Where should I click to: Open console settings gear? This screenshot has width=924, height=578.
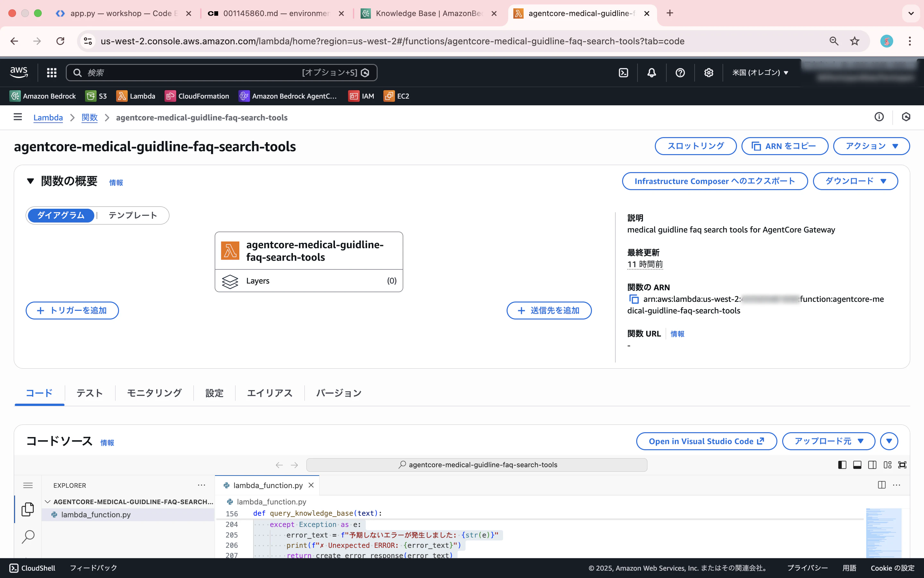(709, 73)
